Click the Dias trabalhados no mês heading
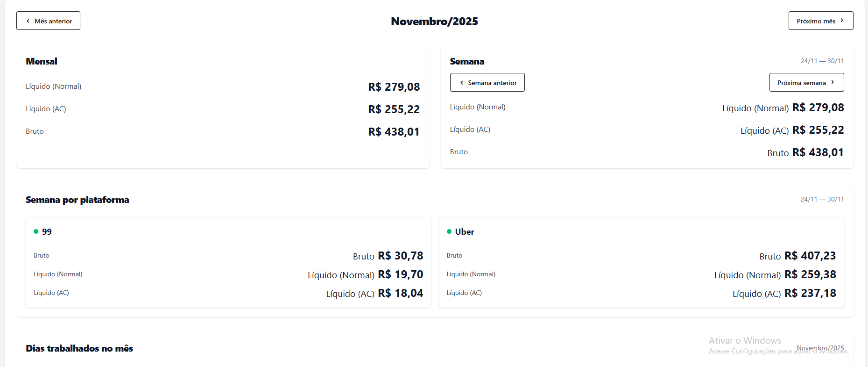 click(79, 348)
